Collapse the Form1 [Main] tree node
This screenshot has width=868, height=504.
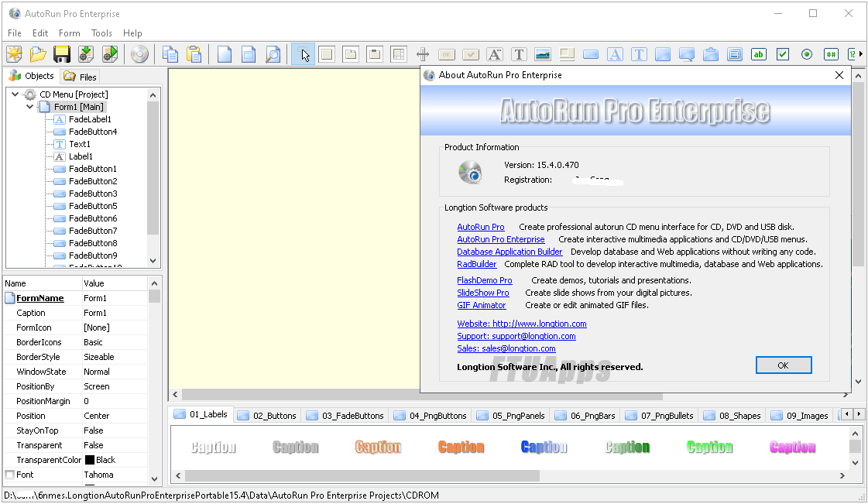30,107
